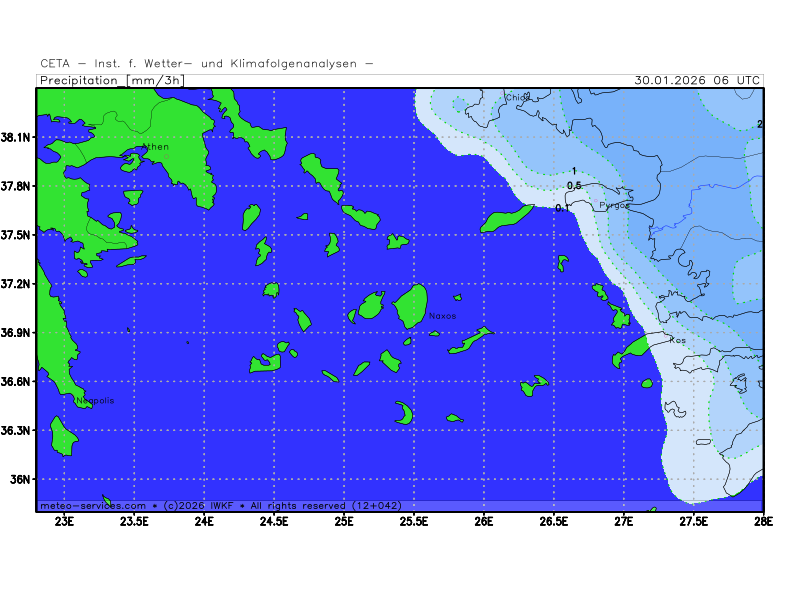Select the 0.1 contour value label
This screenshot has height=600, width=800.
562,208
